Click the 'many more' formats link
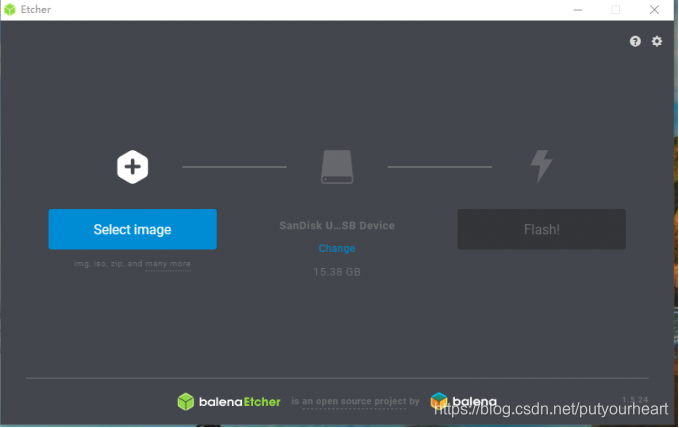679x428 pixels. click(168, 264)
